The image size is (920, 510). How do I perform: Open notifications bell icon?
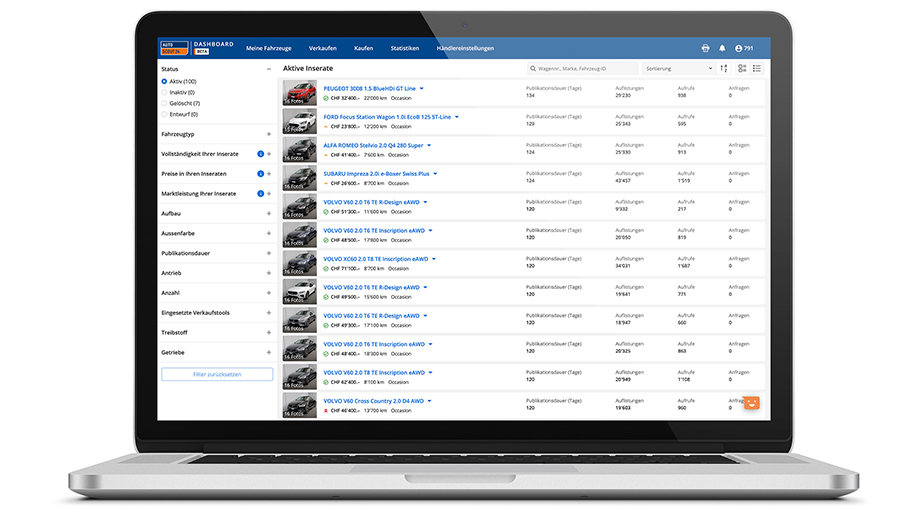tap(722, 48)
